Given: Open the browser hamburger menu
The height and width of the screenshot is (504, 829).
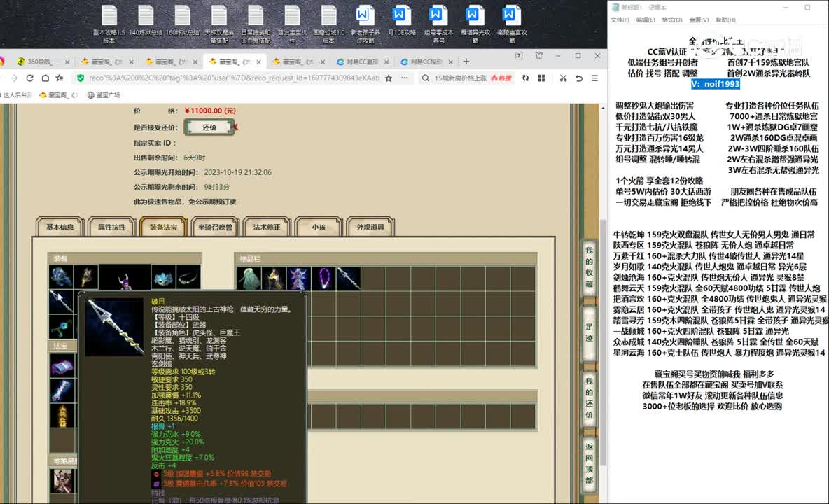Looking at the screenshot, I should click(x=594, y=78).
